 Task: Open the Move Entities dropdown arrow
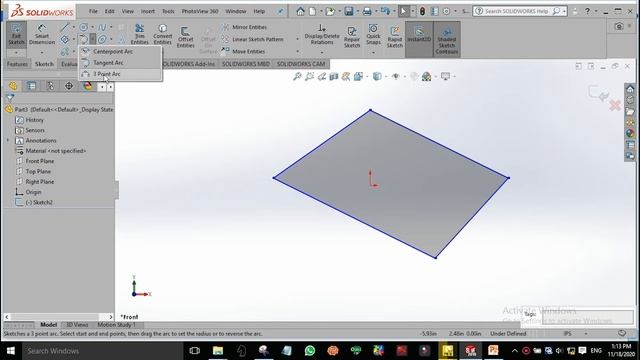tap(298, 51)
